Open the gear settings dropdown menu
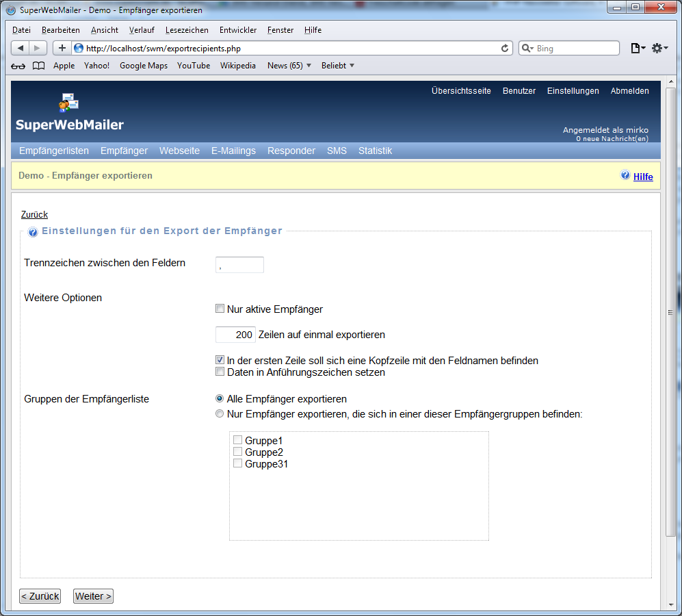The height and width of the screenshot is (616, 682). tap(659, 48)
